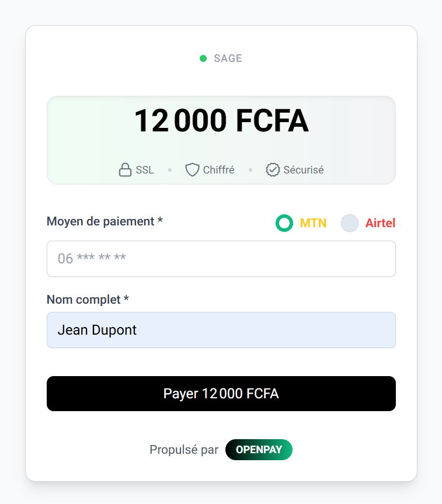Click the Chiffré shield icon

coord(192,169)
